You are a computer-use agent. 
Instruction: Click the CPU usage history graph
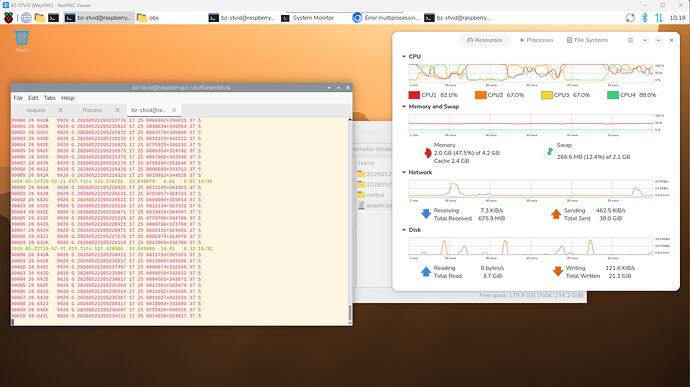530,73
